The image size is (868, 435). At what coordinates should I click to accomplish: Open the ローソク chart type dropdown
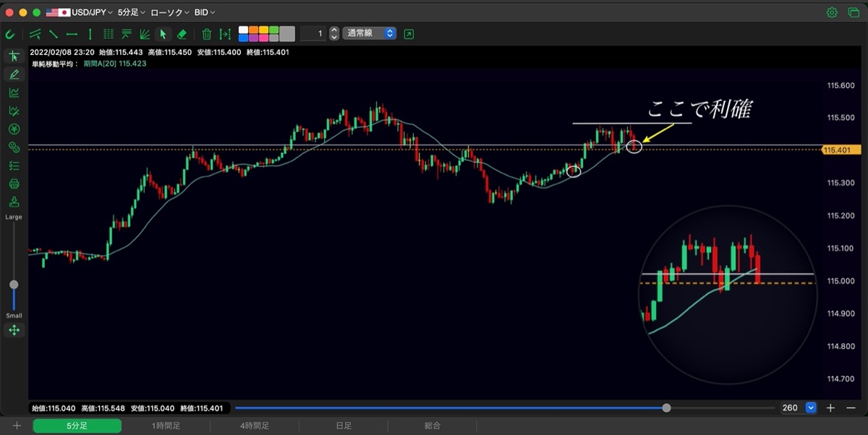pyautogui.click(x=170, y=12)
